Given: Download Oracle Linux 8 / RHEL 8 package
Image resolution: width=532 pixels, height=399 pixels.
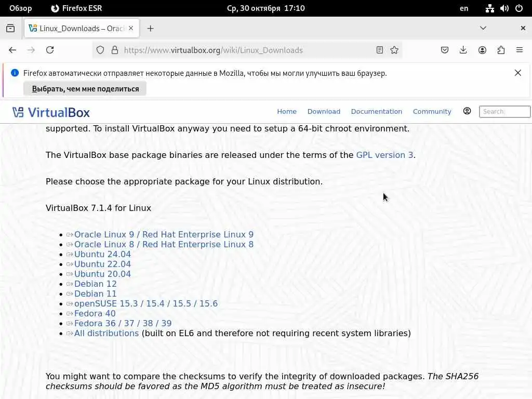Looking at the screenshot, I should [164, 244].
